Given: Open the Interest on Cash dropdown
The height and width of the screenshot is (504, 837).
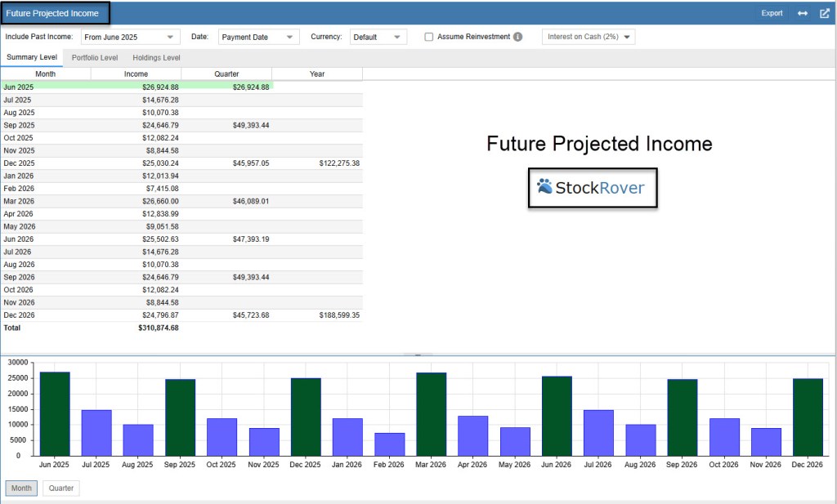Looking at the screenshot, I should [589, 37].
